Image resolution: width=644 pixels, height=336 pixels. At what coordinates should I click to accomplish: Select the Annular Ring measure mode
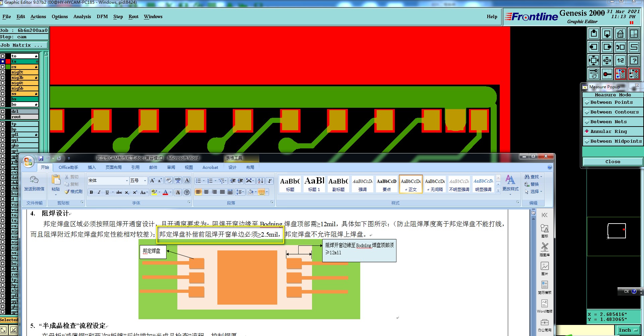point(613,132)
